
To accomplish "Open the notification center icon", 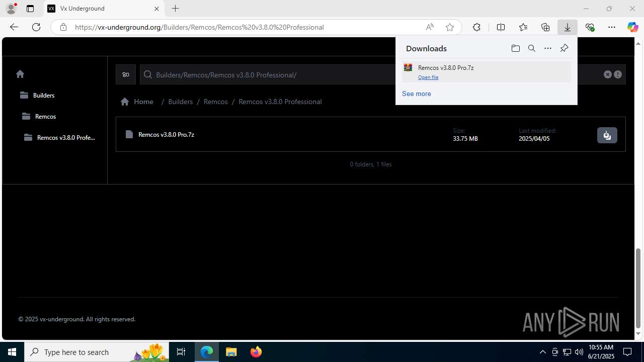I will (x=627, y=352).
